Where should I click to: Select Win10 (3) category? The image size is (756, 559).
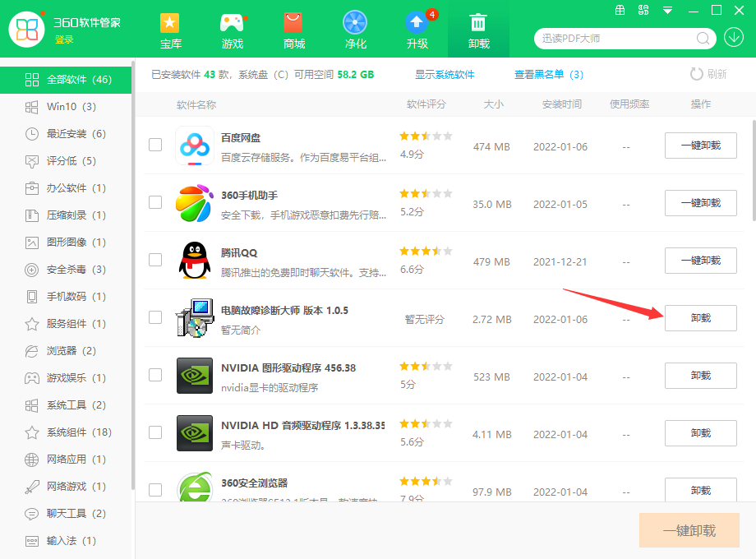tap(66, 107)
